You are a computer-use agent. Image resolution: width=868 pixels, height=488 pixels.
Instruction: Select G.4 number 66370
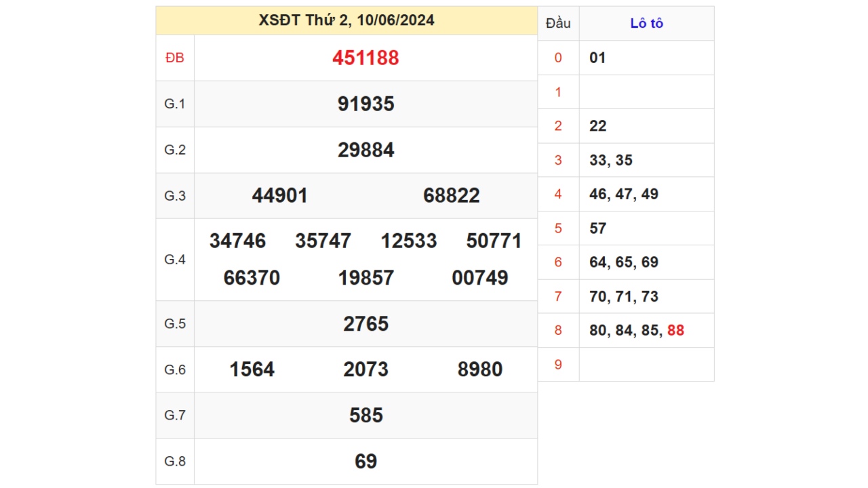252,278
